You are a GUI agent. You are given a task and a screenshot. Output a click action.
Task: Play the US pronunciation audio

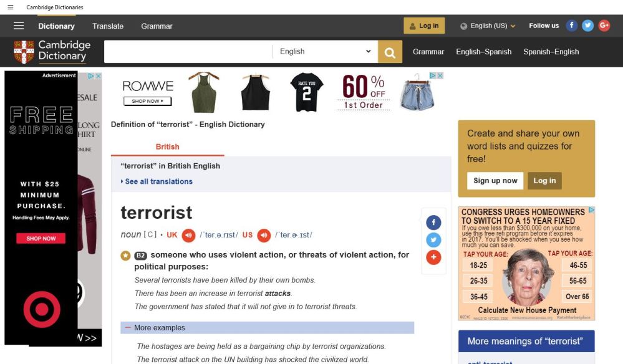tap(264, 235)
